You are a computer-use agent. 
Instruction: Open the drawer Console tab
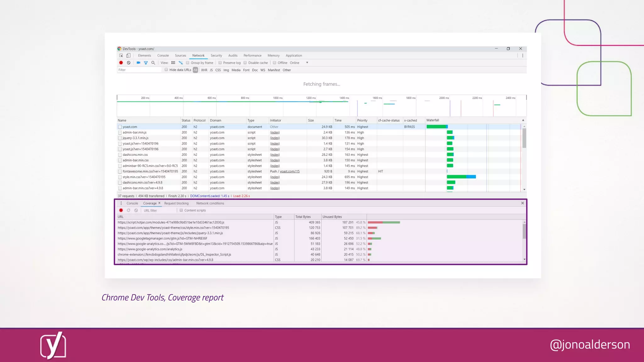tap(132, 203)
